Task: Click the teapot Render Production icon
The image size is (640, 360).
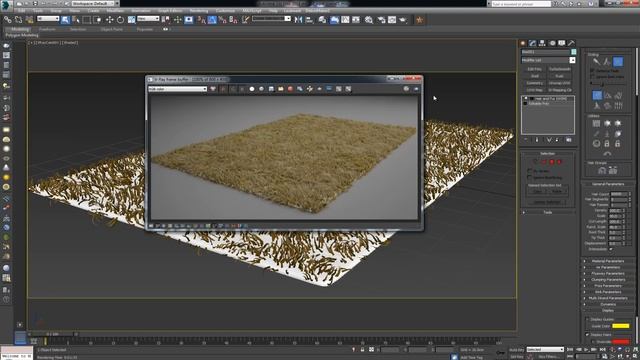Action: (403, 20)
